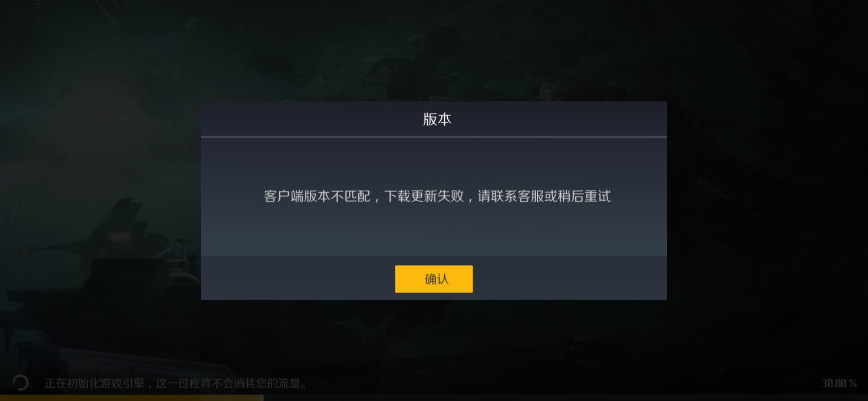Image resolution: width=868 pixels, height=401 pixels.
Task: Click the spinning loading icon
Action: tap(20, 383)
